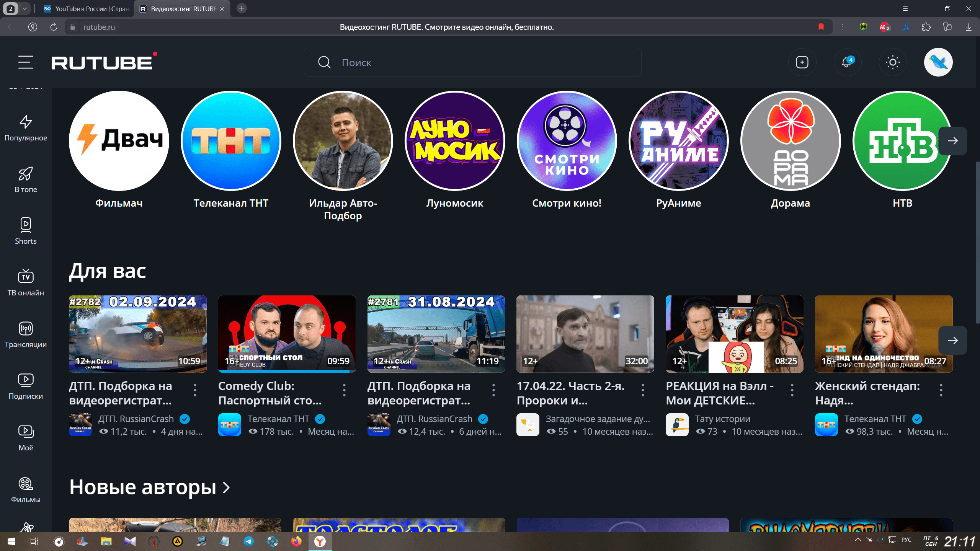Open Telegram from the Windows taskbar
Viewport: 980px width, 551px height.
point(248,541)
